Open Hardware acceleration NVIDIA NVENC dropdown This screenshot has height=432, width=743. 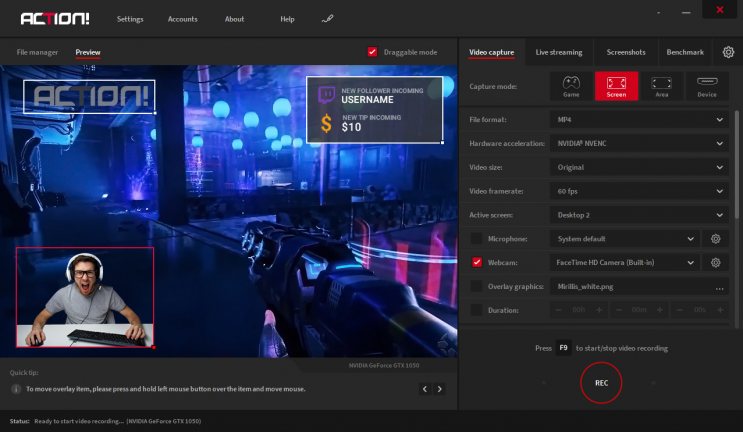tap(639, 143)
